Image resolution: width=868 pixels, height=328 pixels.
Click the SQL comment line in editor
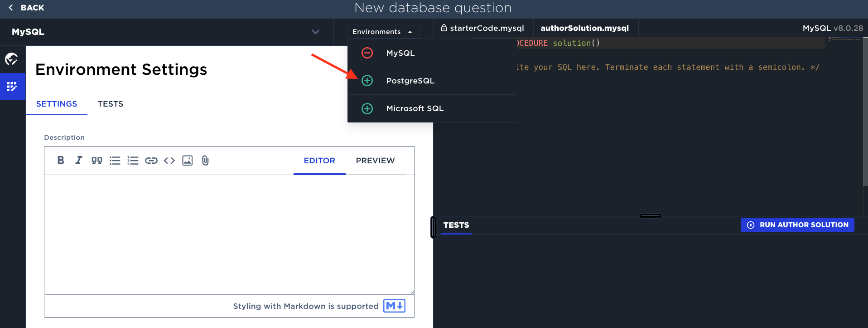point(668,67)
